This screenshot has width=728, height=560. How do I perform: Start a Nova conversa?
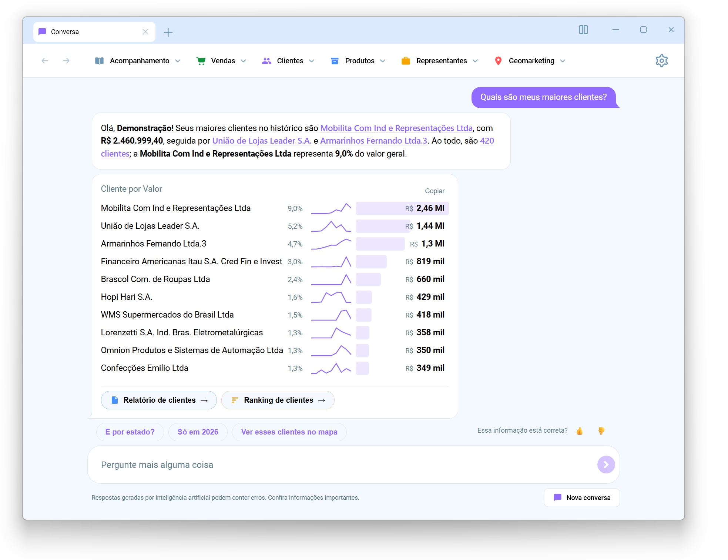pyautogui.click(x=582, y=497)
